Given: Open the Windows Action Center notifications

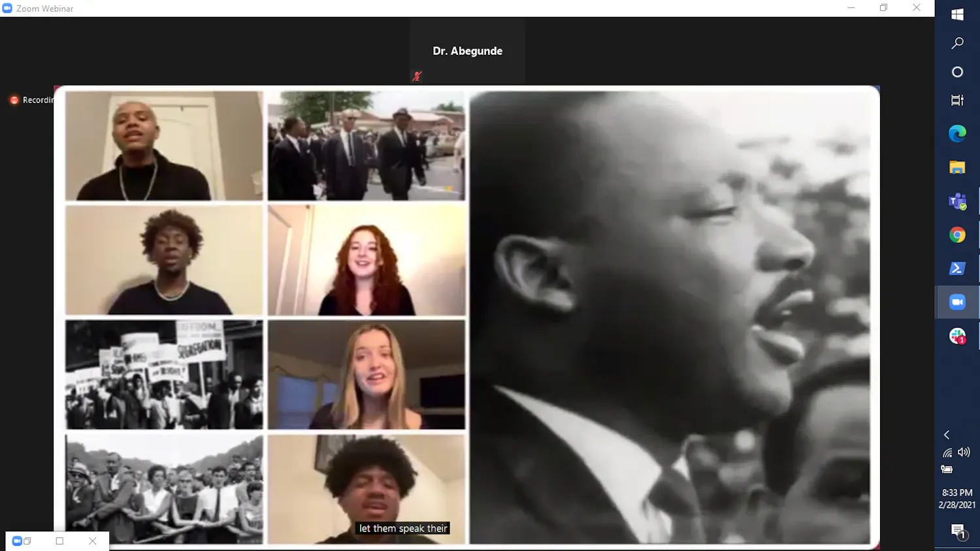Looking at the screenshot, I should (x=958, y=531).
